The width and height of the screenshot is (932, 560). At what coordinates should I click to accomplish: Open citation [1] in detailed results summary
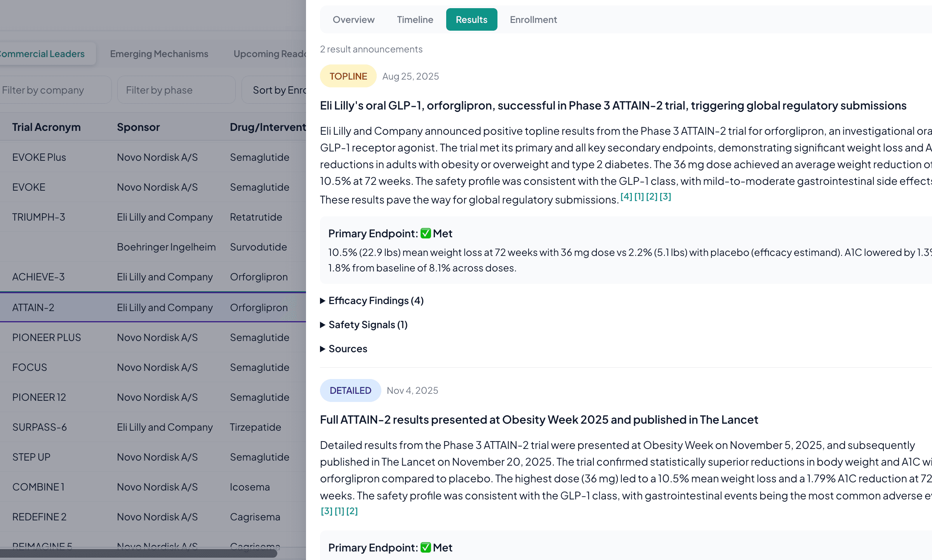(339, 511)
